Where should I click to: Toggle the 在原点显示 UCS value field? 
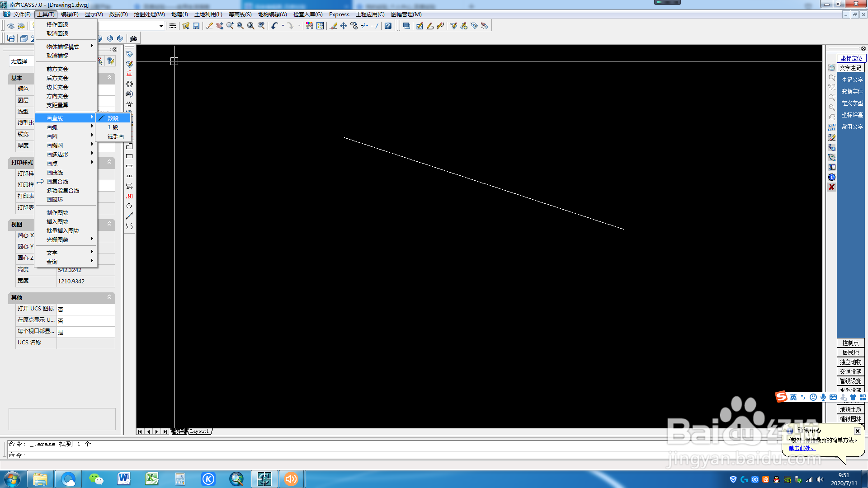(x=85, y=320)
